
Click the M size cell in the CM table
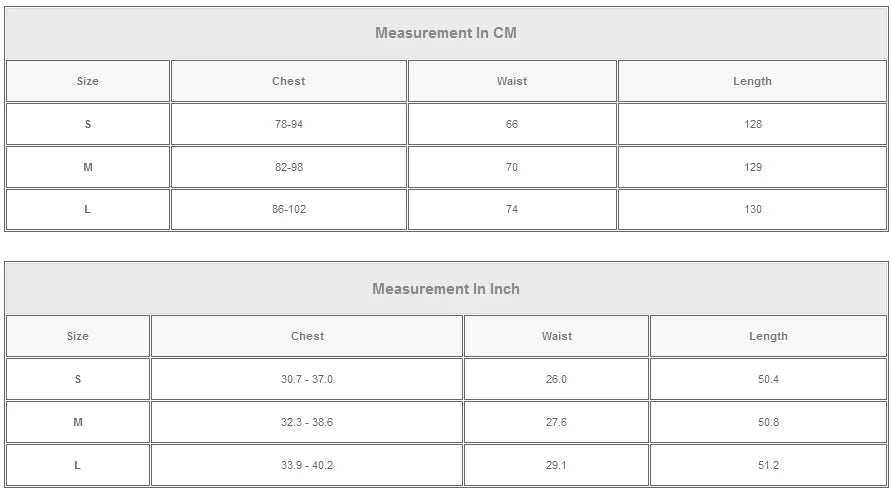click(x=88, y=167)
